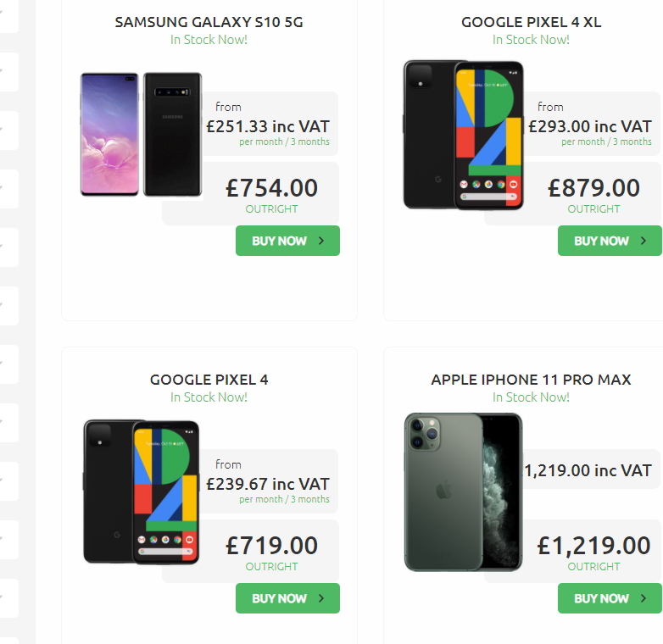This screenshot has height=644, width=663.
Task: Click the £251.33 inc VAT monthly price
Action: coord(268,127)
